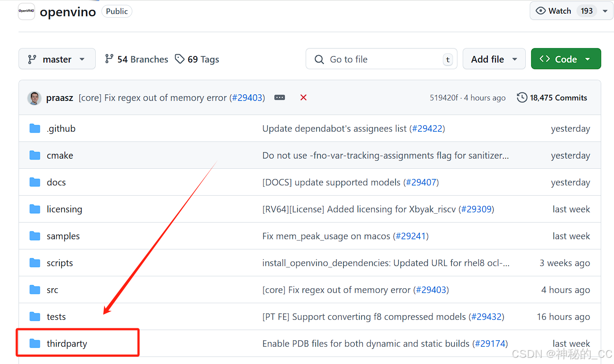This screenshot has width=614, height=364.
Task: Open the .github folder
Action: (x=61, y=129)
